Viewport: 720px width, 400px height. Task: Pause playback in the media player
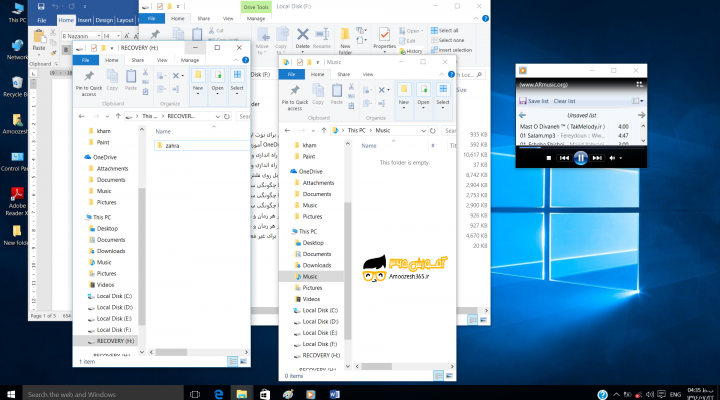(x=580, y=158)
